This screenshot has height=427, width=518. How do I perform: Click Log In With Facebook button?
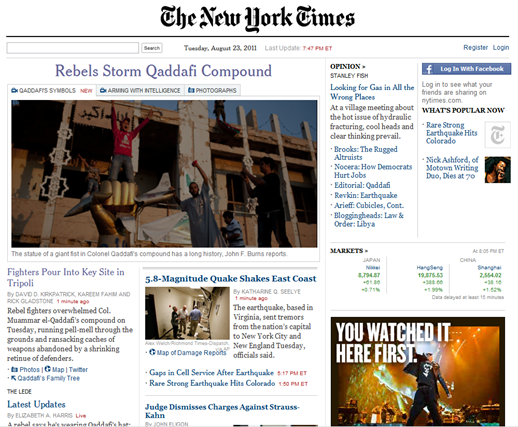[x=466, y=69]
